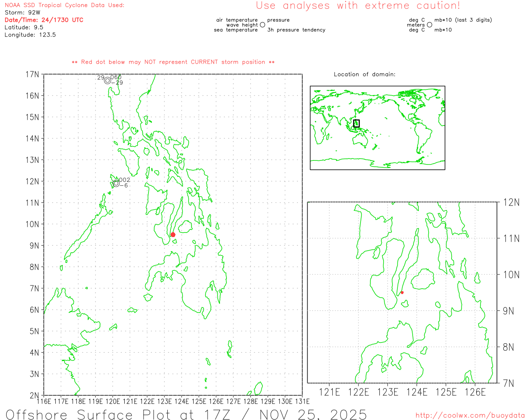
Task: Click the 'Storm: 92W' label
Action: click(x=23, y=13)
